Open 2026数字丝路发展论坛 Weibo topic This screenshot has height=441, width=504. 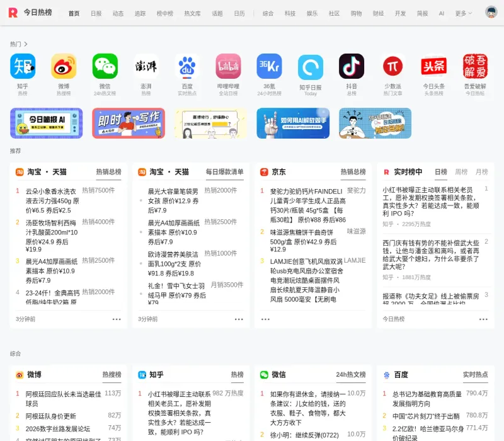click(x=58, y=429)
